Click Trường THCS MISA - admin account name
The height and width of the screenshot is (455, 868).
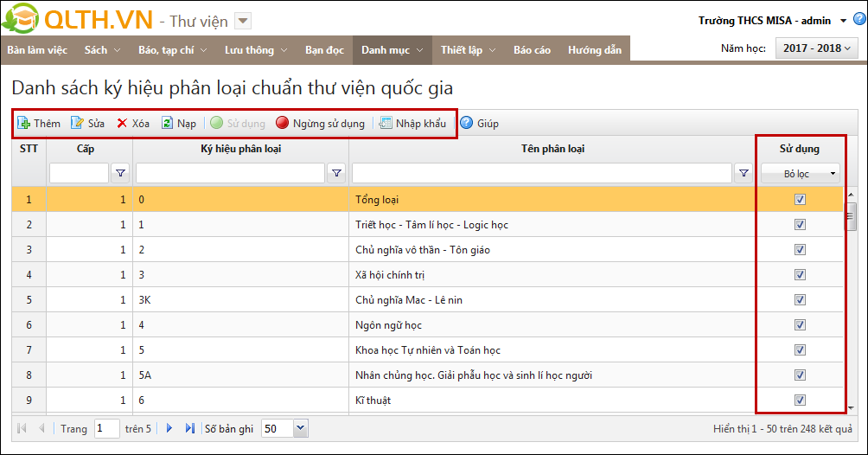[764, 21]
